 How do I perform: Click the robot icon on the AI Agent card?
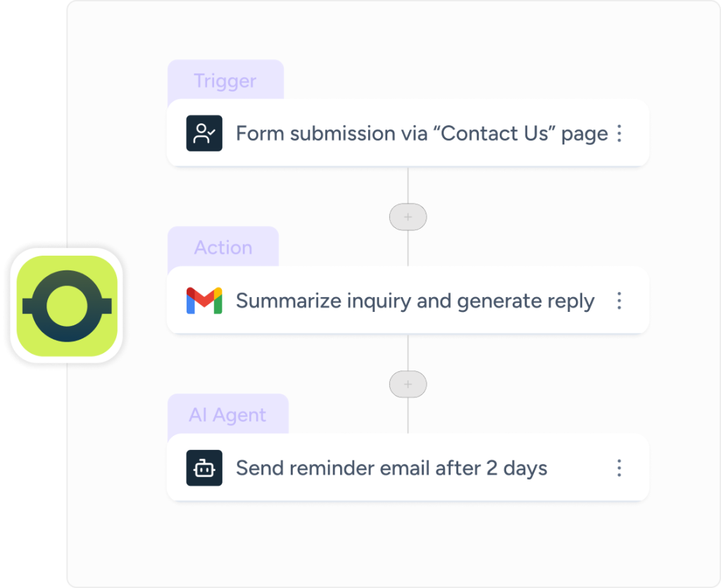[x=203, y=468]
